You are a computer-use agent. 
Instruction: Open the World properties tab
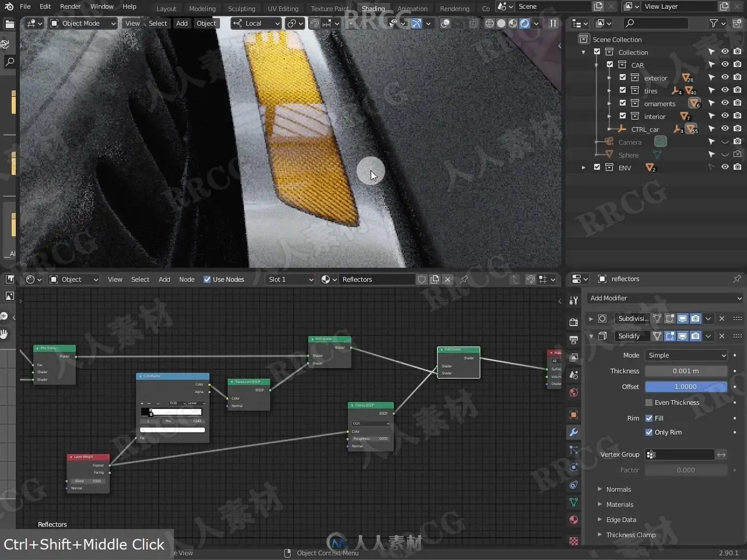click(573, 393)
